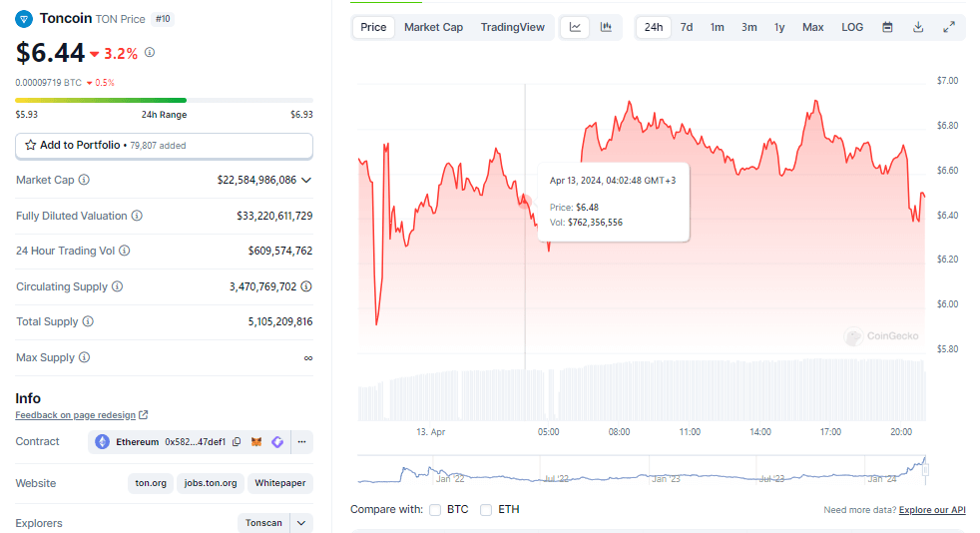Toggle LOG scale on chart
Image resolution: width=980 pixels, height=533 pixels.
point(852,27)
